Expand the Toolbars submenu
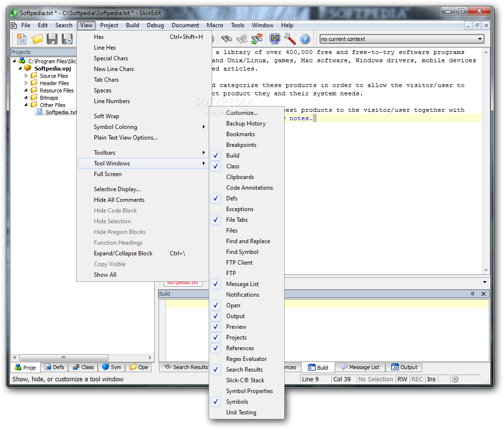Viewport: 504px width, 429px height. coord(144,153)
